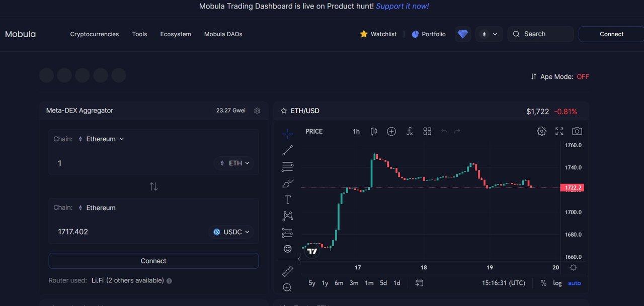Select the crosshair cursor tool
Image resolution: width=644 pixels, height=306 pixels.
(288, 133)
